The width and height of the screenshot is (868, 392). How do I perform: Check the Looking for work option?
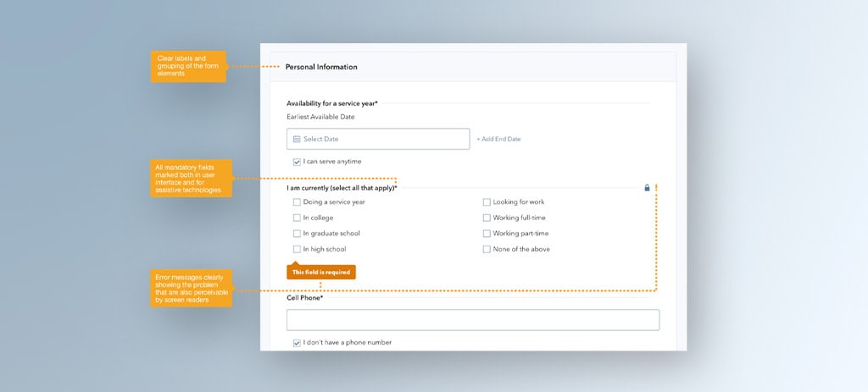[487, 202]
